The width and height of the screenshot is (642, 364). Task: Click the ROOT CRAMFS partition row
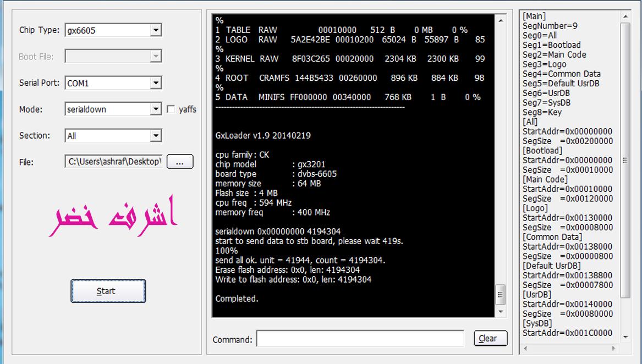[350, 78]
